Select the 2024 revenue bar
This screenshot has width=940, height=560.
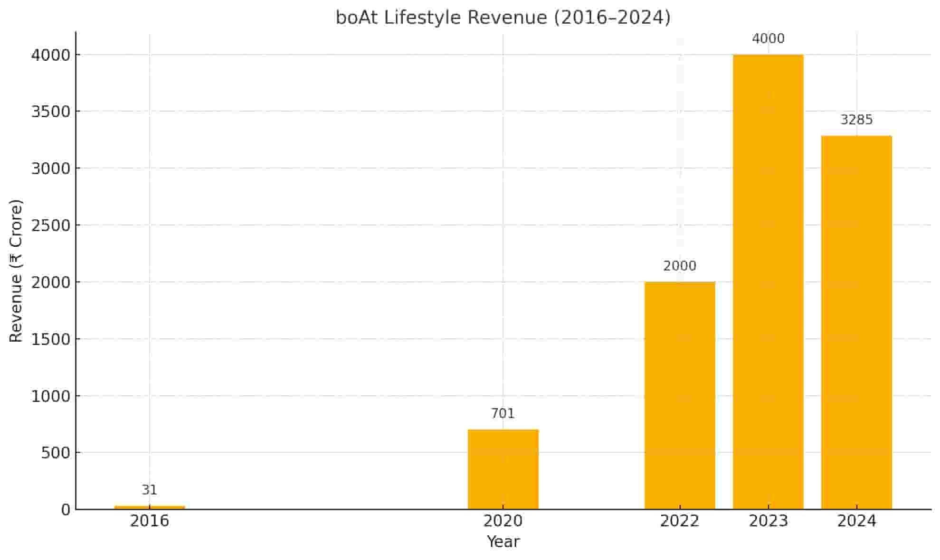tap(856, 323)
